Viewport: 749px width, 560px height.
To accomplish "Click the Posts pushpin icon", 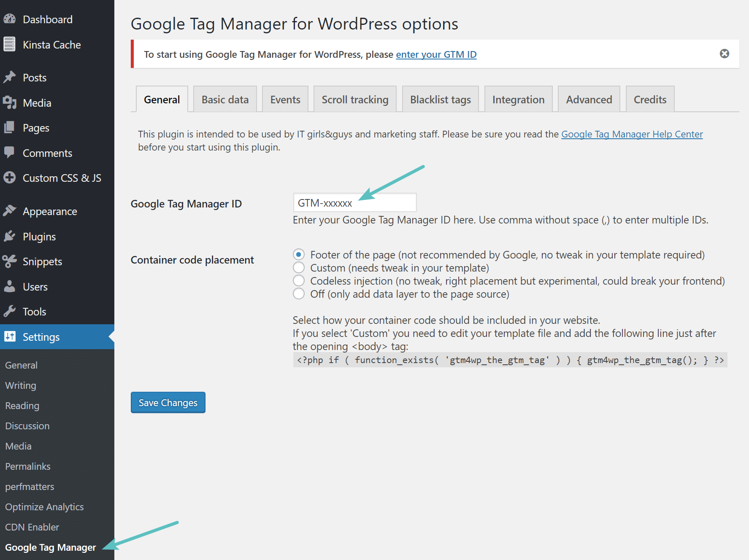I will [9, 77].
